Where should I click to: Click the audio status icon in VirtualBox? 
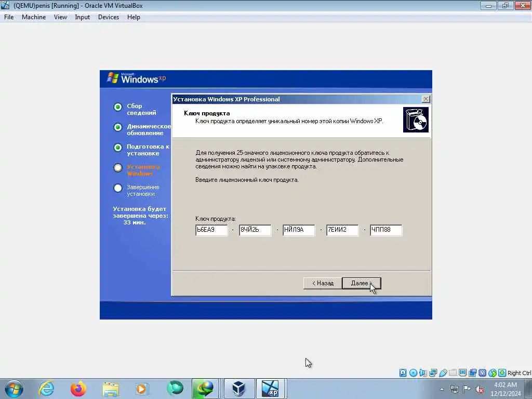tap(423, 373)
